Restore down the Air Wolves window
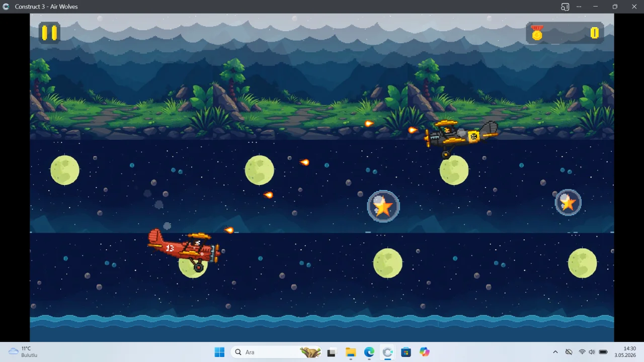The height and width of the screenshot is (362, 644). click(x=615, y=7)
